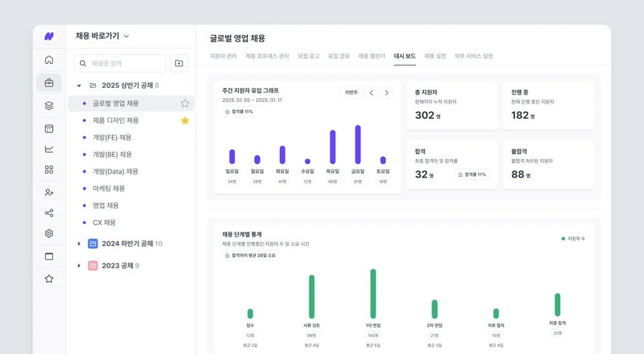Screen dimensions: 644x354
Task: Click the 합격률 11% badge in the 합격 card
Action: click(472, 174)
